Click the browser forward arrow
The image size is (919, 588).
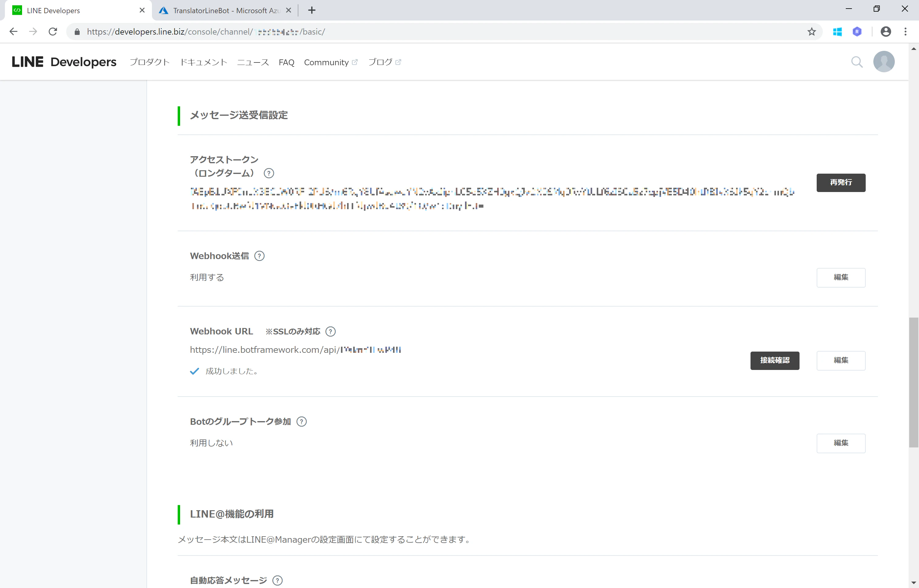pyautogui.click(x=33, y=32)
